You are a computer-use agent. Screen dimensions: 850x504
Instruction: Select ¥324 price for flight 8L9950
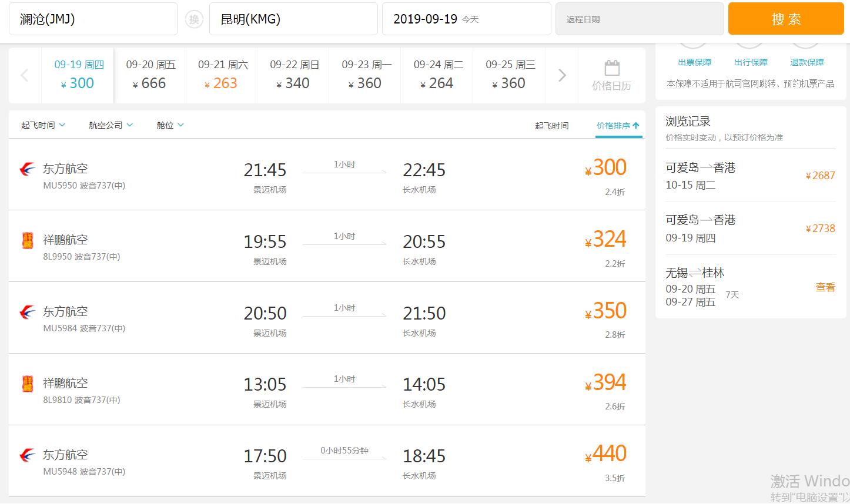tap(606, 240)
